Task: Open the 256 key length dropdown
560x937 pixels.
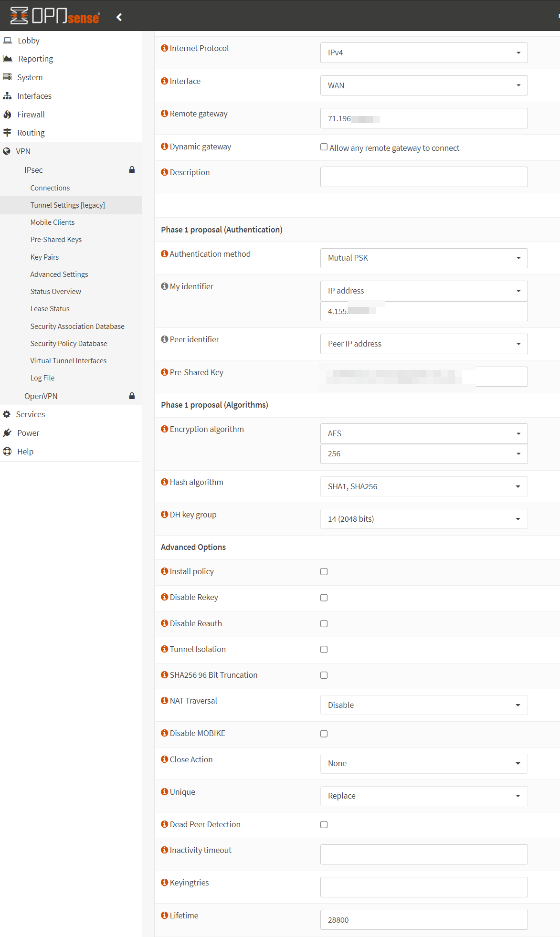Action: point(424,453)
